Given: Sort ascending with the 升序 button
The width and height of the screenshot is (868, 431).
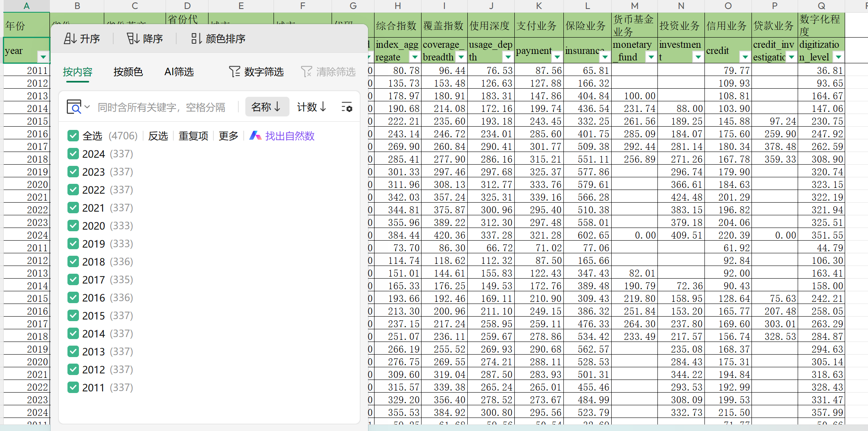Looking at the screenshot, I should pos(82,39).
